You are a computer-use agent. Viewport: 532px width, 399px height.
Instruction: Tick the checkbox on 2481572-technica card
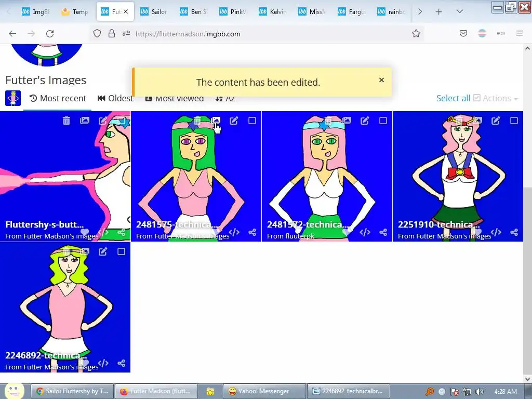383,121
